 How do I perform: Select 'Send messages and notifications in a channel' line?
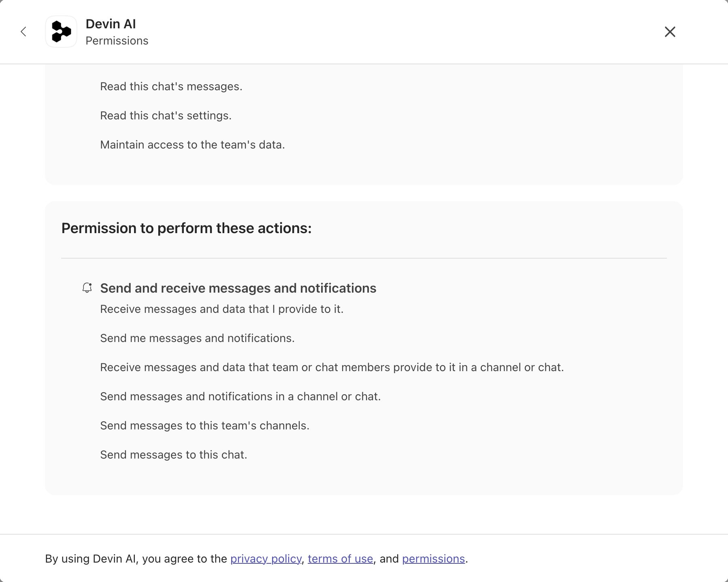[x=240, y=397]
